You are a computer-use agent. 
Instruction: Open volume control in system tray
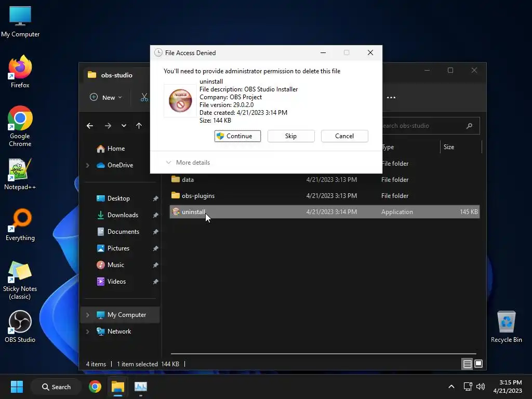481,387
